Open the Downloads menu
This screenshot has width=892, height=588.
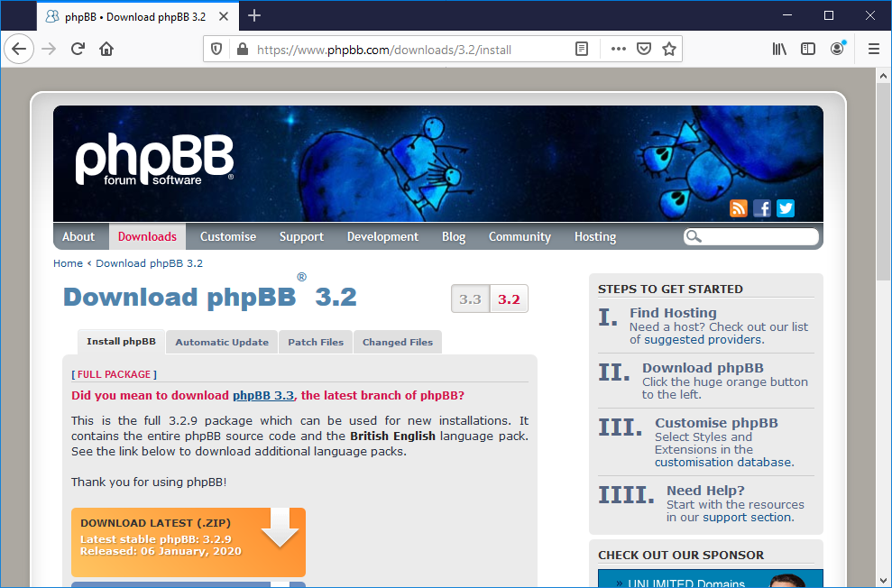147,236
